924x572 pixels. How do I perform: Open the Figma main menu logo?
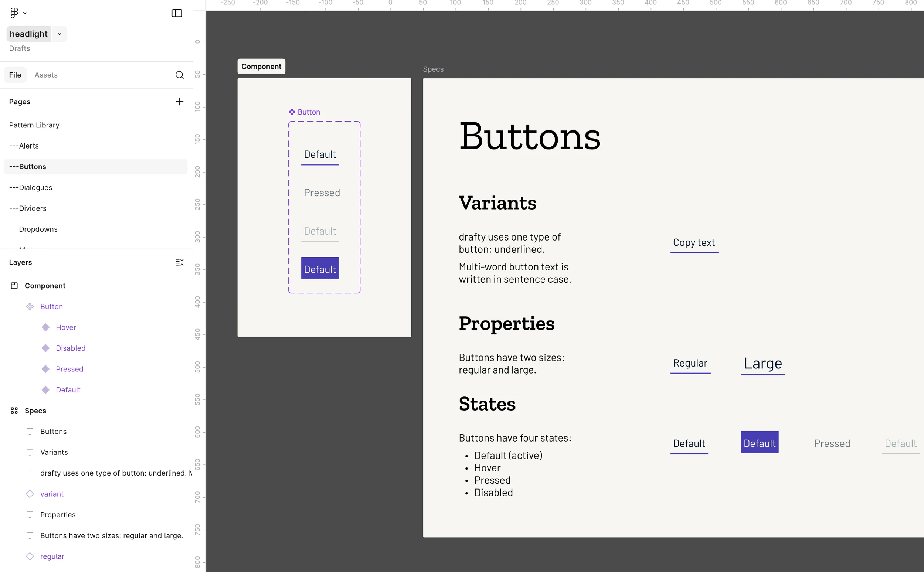pyautogui.click(x=14, y=13)
